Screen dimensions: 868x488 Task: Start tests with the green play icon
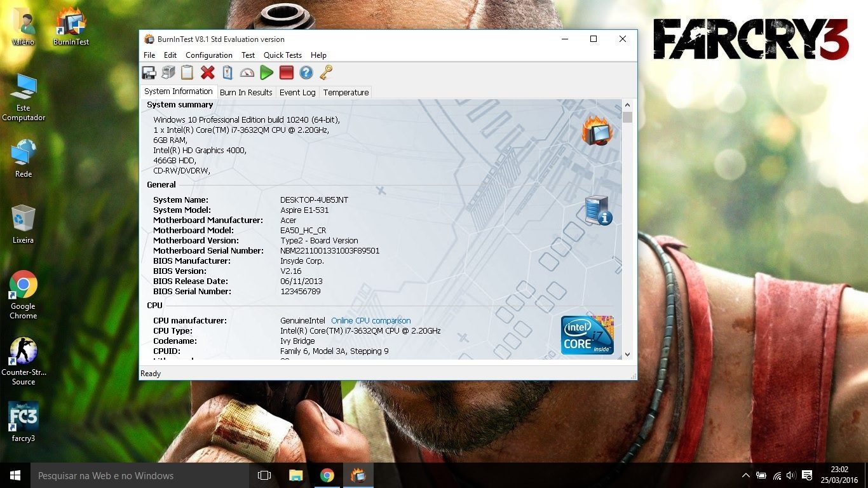point(267,72)
